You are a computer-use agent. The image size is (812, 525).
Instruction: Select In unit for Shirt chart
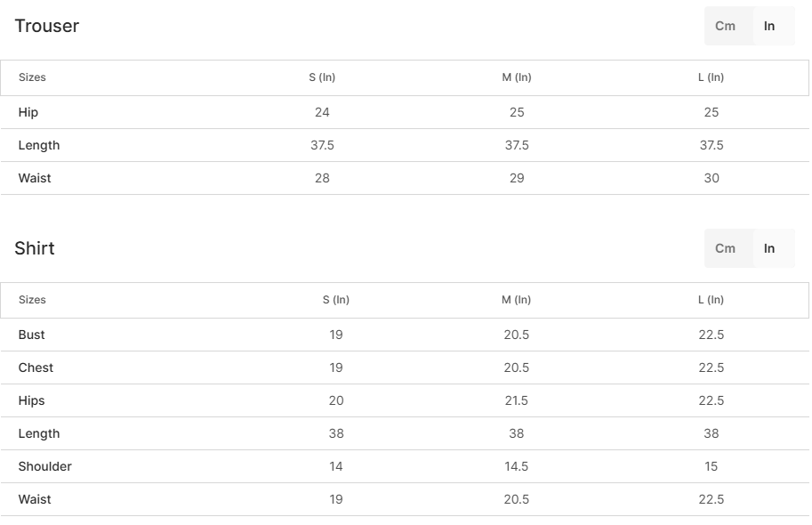[x=769, y=248]
